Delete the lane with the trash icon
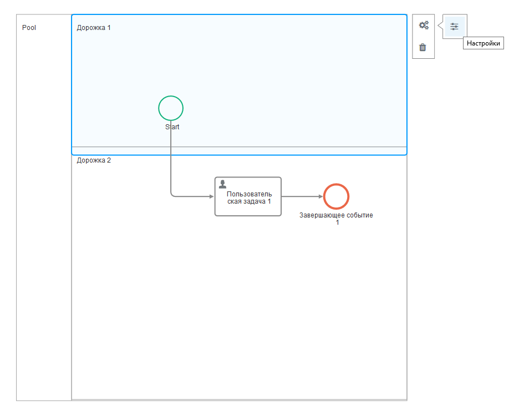 (423, 47)
